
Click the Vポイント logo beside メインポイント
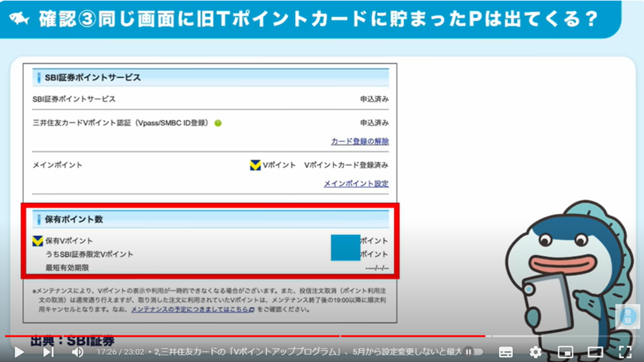point(255,166)
